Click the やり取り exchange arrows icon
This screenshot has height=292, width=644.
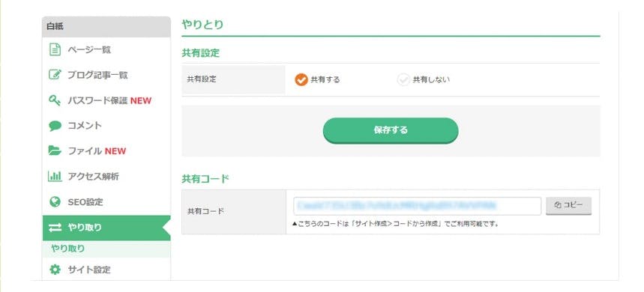click(x=55, y=228)
